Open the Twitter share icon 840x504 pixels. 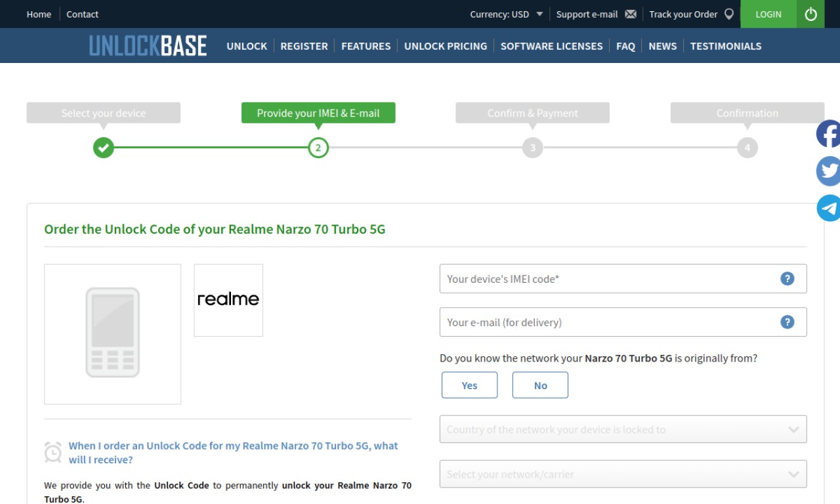[828, 171]
